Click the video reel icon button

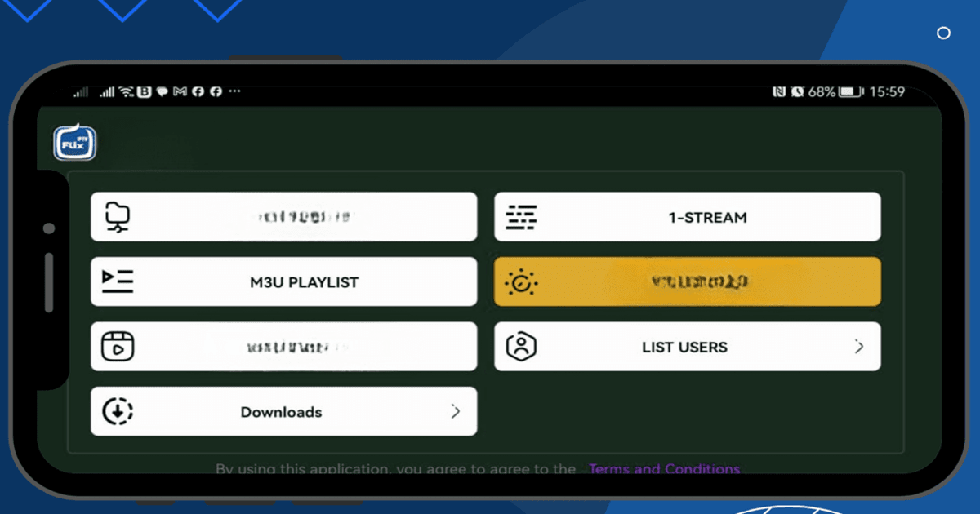tap(118, 347)
